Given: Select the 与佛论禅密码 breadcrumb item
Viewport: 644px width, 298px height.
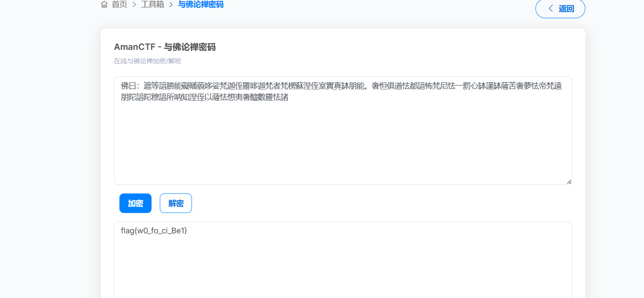Looking at the screenshot, I should click(x=201, y=5).
